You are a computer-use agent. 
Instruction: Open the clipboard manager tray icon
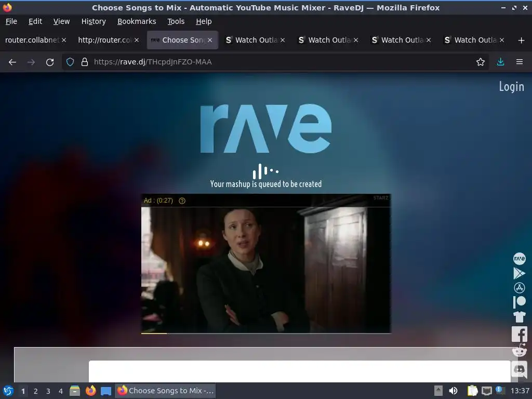pos(472,391)
